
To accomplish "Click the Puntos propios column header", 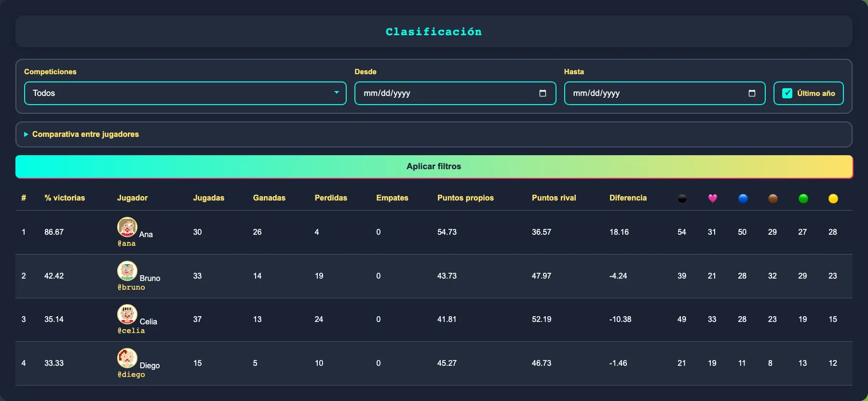I will [x=465, y=198].
